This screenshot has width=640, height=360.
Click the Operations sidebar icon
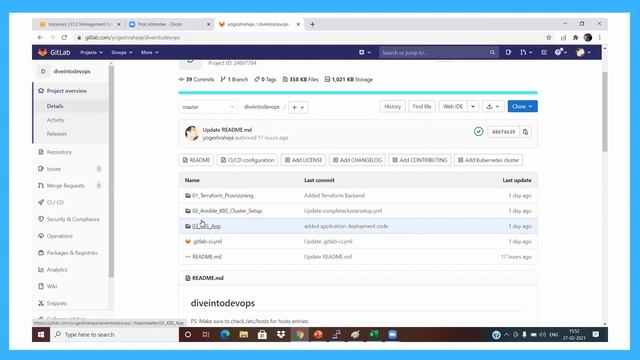41,236
